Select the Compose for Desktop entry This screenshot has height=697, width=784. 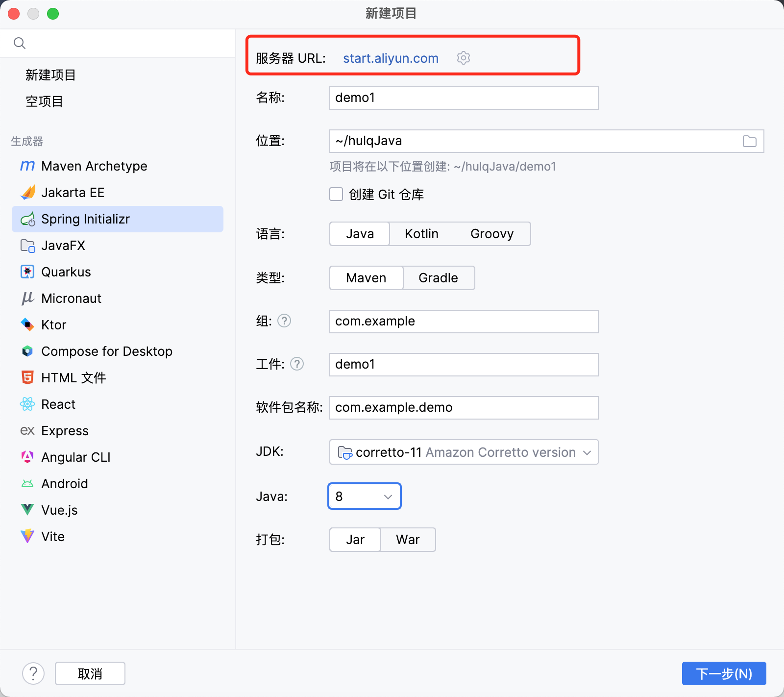tap(118, 351)
